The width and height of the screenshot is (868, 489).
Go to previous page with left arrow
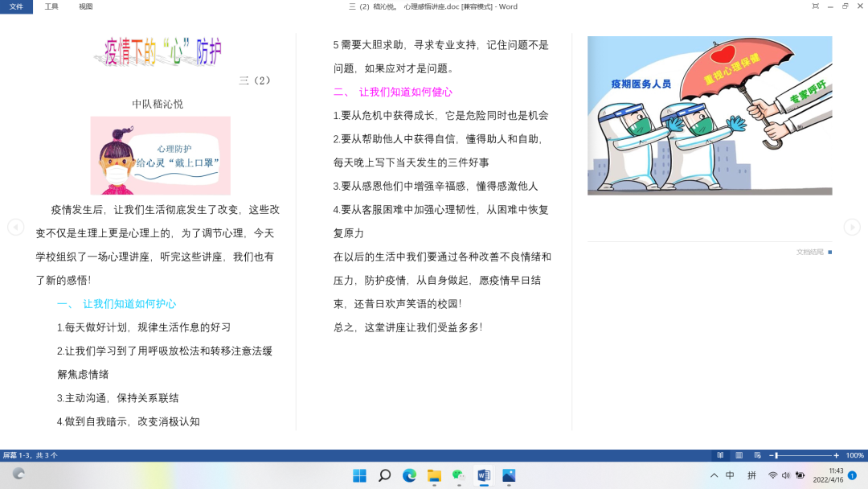[x=15, y=228]
